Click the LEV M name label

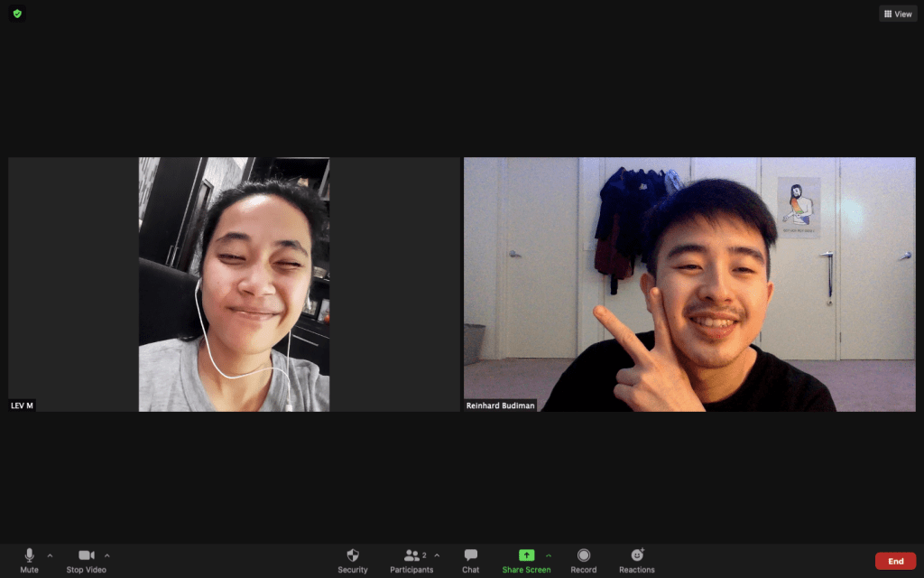point(23,406)
